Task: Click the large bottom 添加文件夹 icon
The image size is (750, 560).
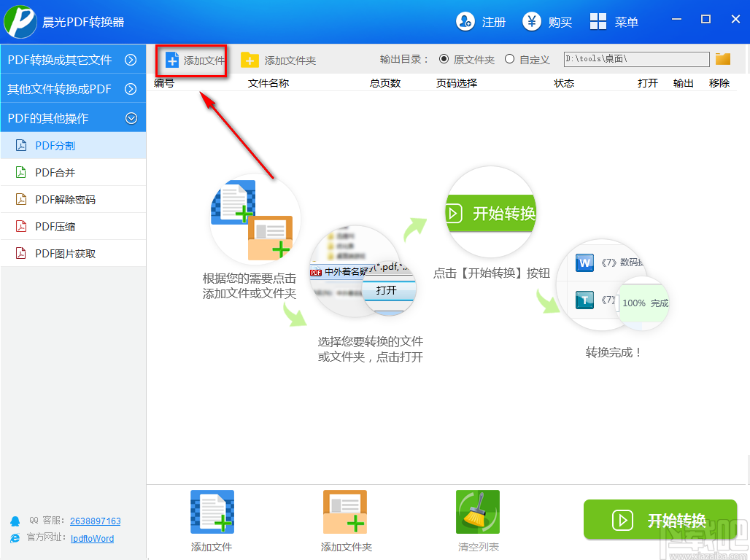Action: point(345,512)
